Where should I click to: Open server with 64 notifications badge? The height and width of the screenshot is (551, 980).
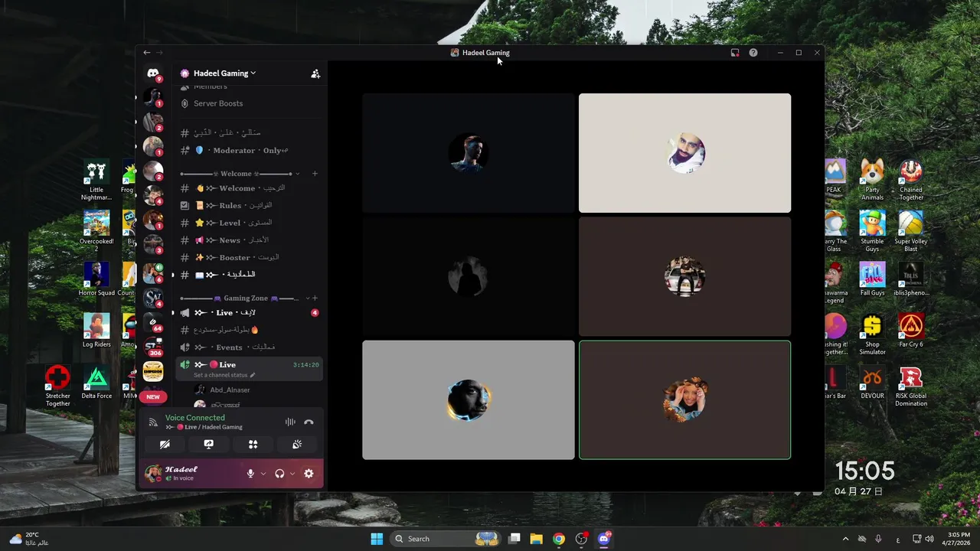[x=153, y=321]
